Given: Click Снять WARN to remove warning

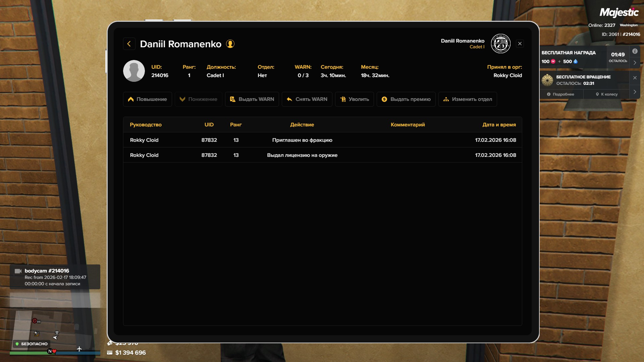Looking at the screenshot, I should click(x=307, y=99).
